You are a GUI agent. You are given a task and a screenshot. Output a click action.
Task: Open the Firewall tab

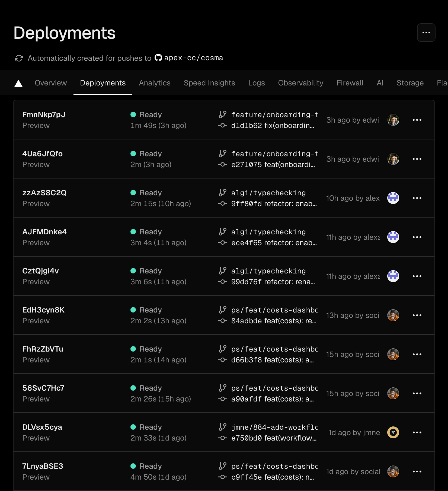click(x=350, y=83)
